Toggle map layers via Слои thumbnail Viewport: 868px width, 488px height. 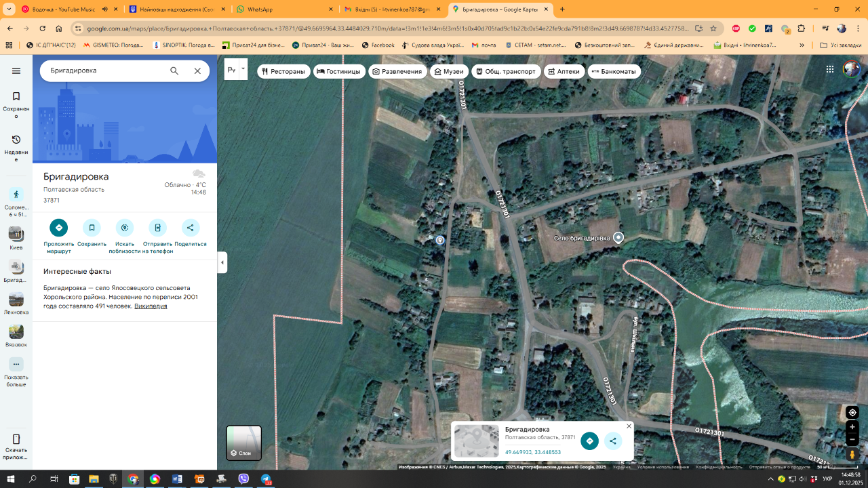pos(243,443)
